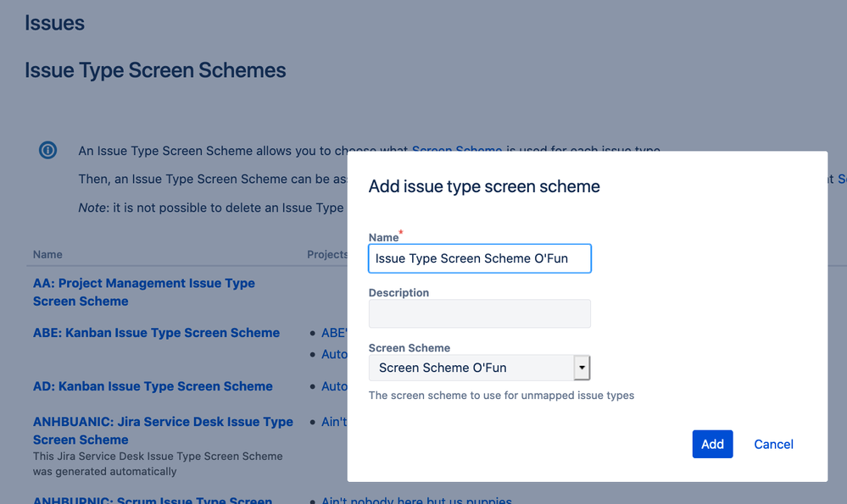This screenshot has height=504, width=847.
Task: Open the 'Screen Scheme' hyperlink in the notice
Action: pyautogui.click(x=457, y=151)
